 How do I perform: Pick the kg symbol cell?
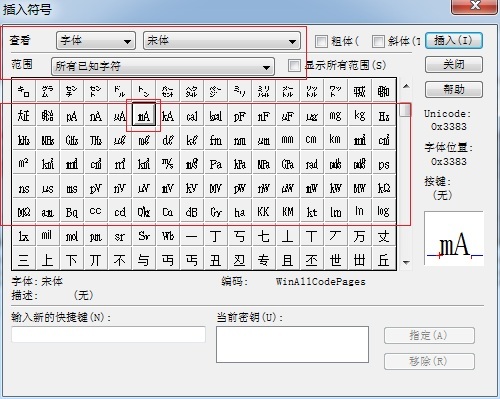(360, 116)
